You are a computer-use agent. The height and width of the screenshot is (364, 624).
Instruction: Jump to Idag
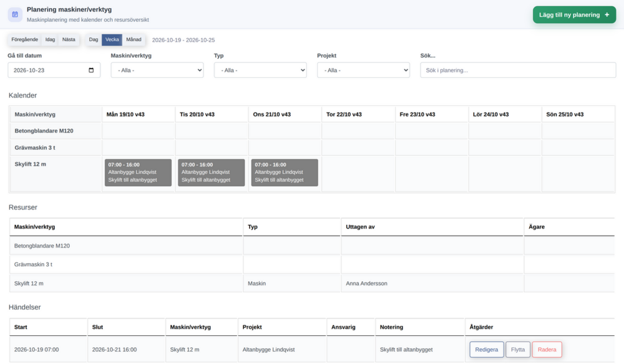[x=50, y=40]
